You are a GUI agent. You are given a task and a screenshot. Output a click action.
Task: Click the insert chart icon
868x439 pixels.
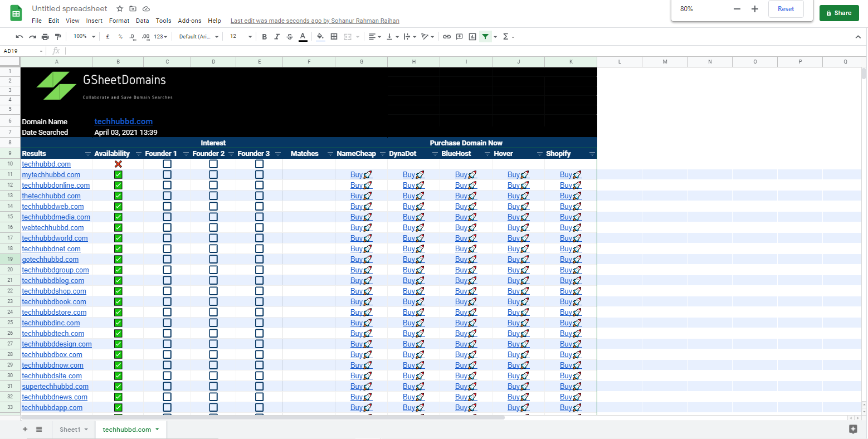point(472,37)
